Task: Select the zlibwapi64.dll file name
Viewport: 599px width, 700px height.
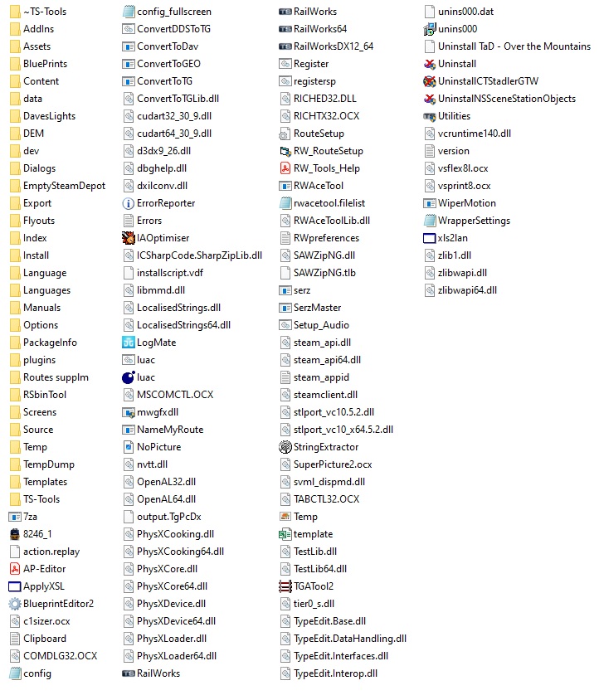Action: 467,290
